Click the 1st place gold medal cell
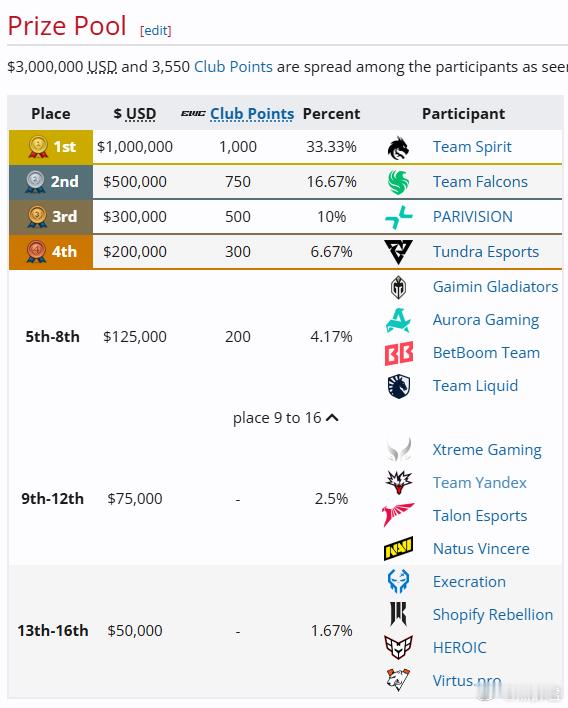 [x=51, y=147]
